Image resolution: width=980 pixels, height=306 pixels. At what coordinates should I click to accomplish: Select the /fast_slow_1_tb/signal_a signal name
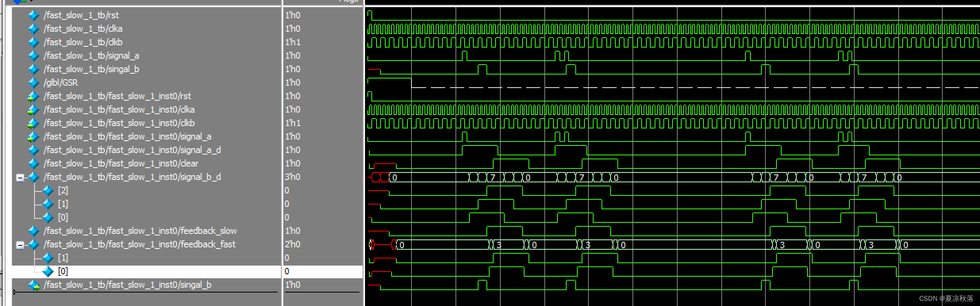pos(91,55)
